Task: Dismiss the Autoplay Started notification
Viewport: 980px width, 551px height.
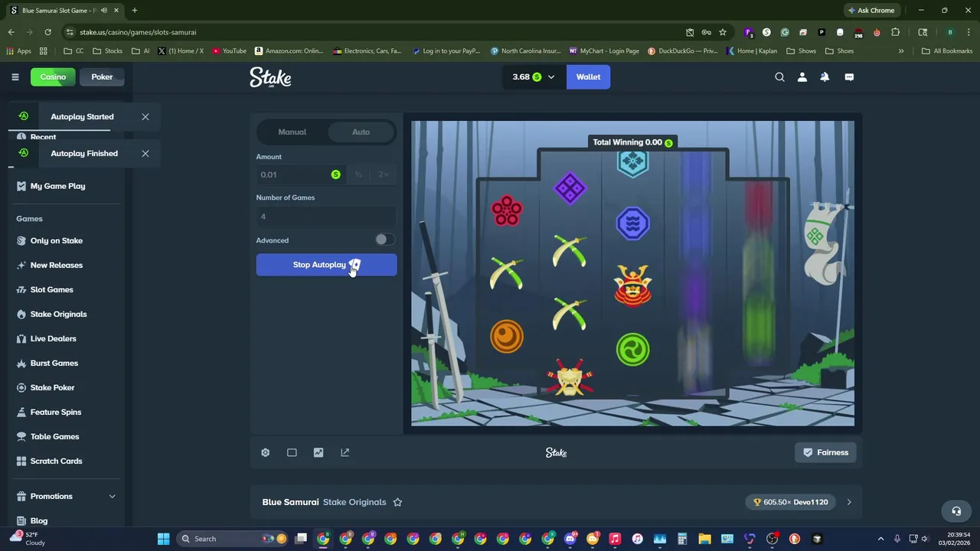Action: (145, 116)
